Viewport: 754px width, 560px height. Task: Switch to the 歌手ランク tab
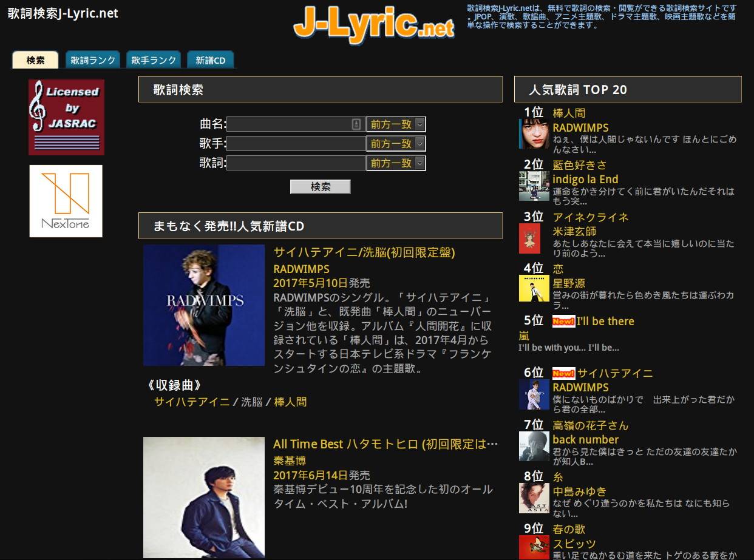coord(154,60)
